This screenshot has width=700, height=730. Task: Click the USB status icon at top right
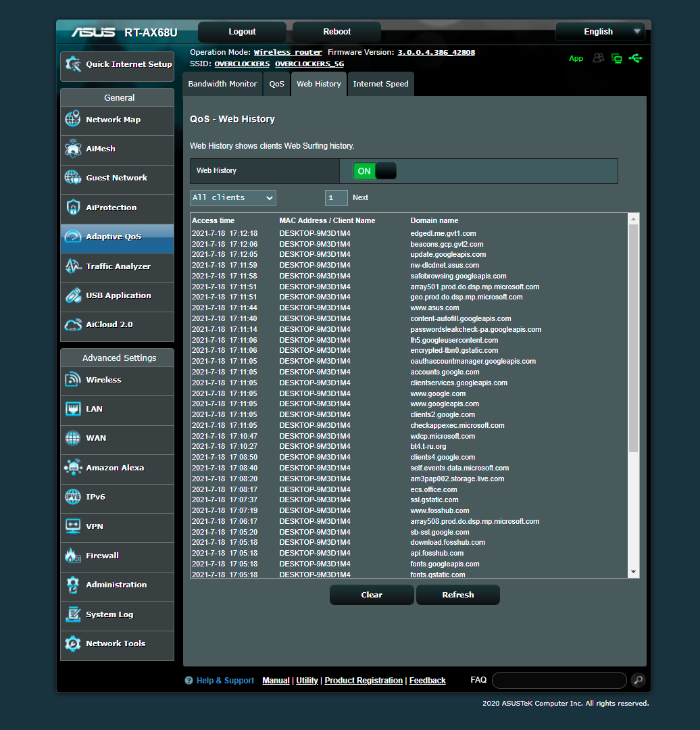[x=635, y=58]
